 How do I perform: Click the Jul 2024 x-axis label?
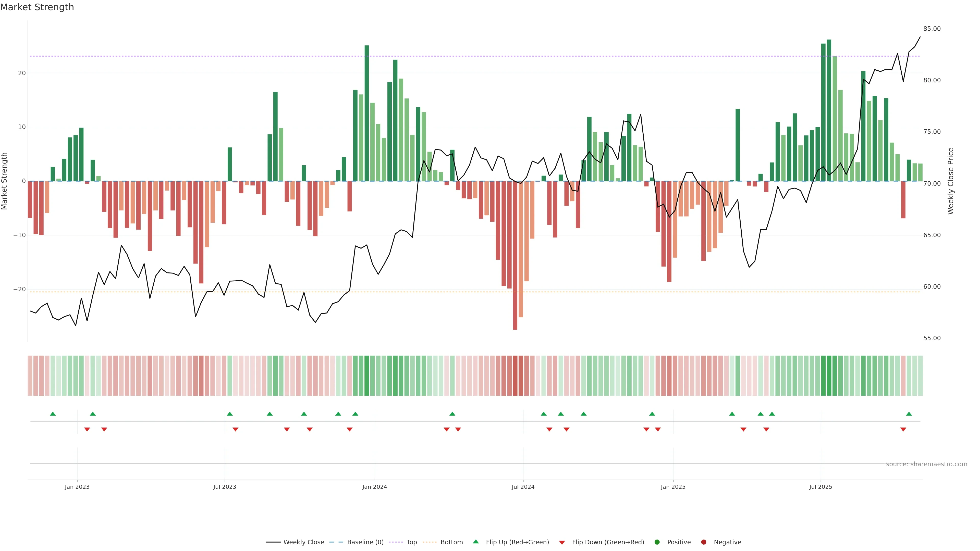(x=523, y=487)
